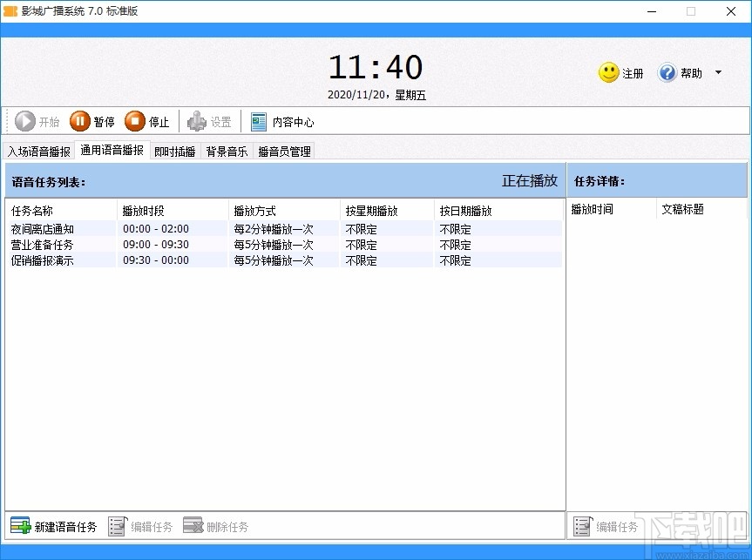752x560 pixels.
Task: Click the start (开始) playback icon
Action: coord(24,121)
